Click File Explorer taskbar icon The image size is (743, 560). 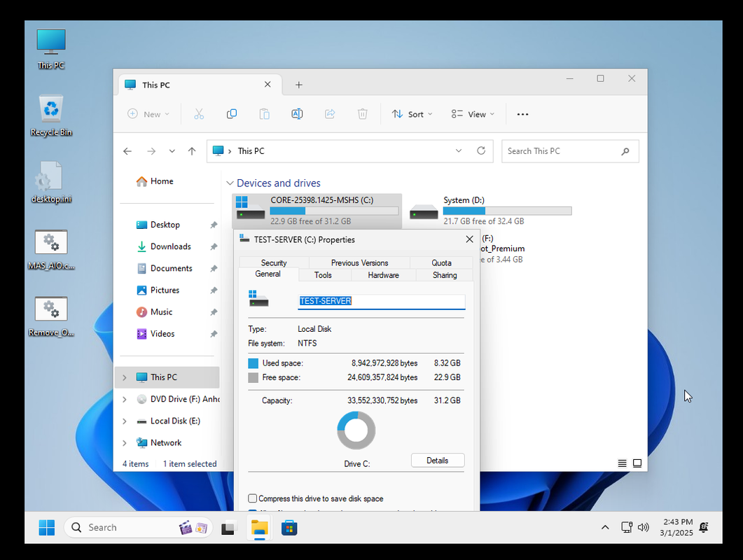(x=259, y=527)
